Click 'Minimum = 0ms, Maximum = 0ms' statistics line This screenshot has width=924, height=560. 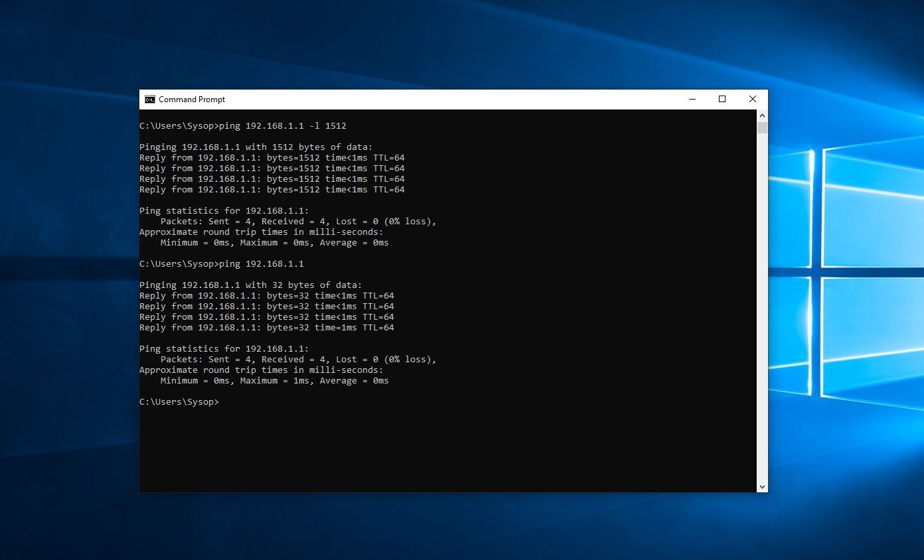click(x=275, y=242)
